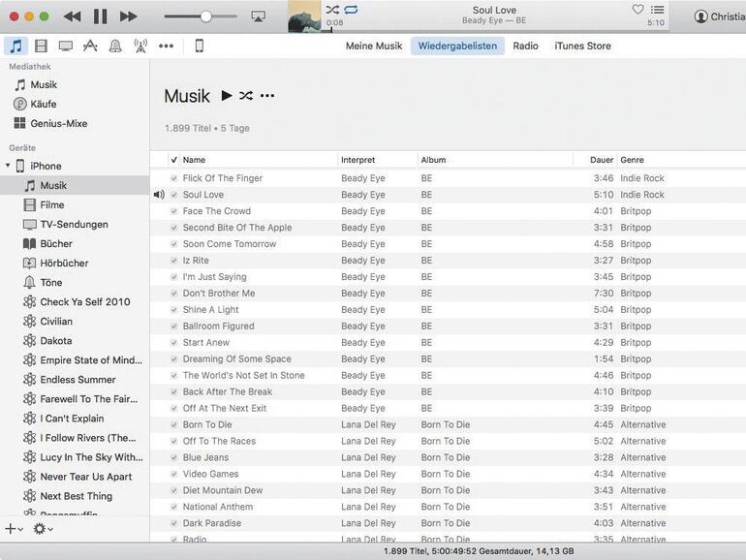The width and height of the screenshot is (746, 560).
Task: Open the Meine Musik tab
Action: coord(374,47)
